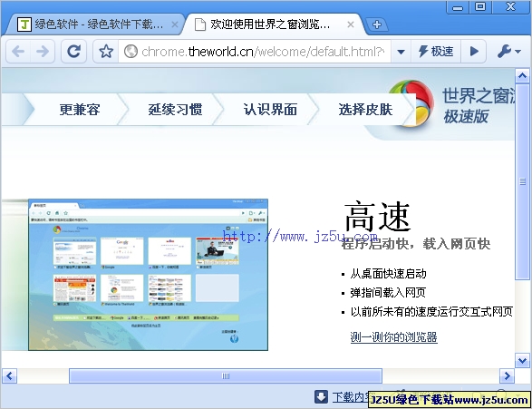Click the 以前所未有的速度运行交互式网页 text
The width and height of the screenshot is (532, 409).
[x=431, y=311]
